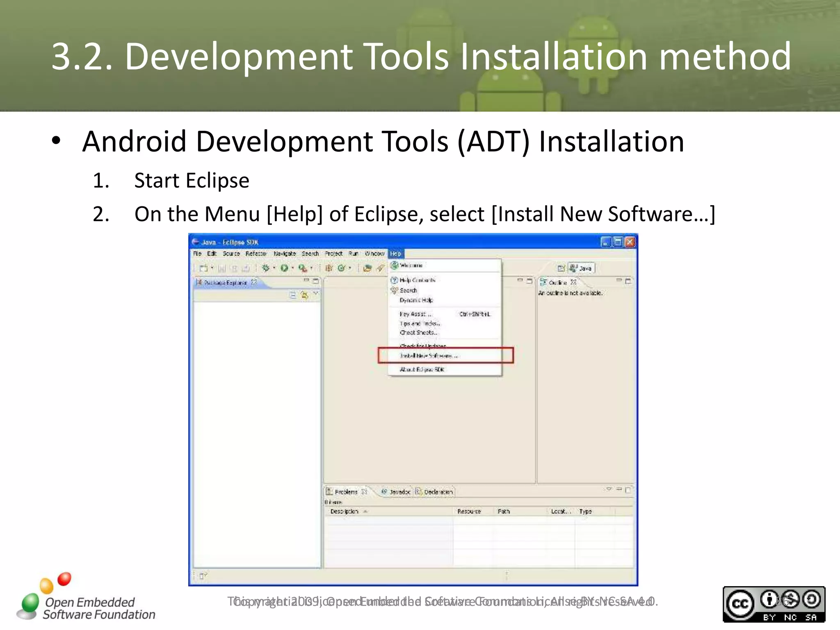This screenshot has height=630, width=840.
Task: Click the New Java Class toolbar icon
Action: [341, 268]
